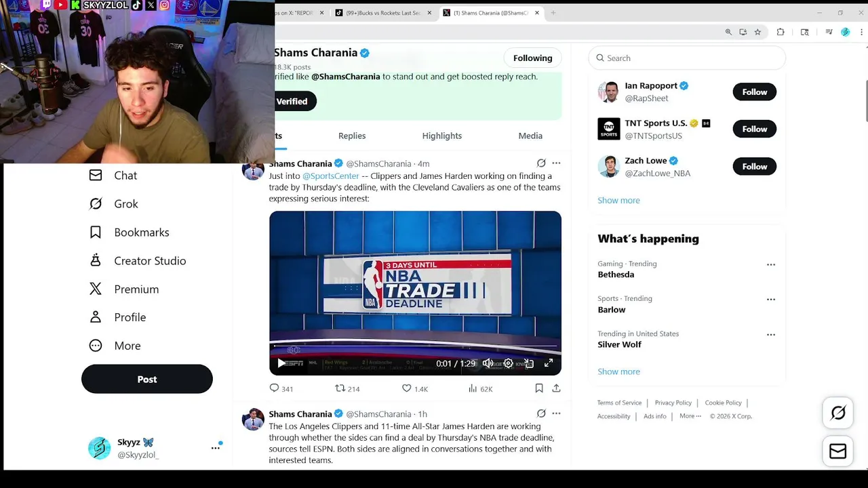868x488 pixels.
Task: Open TNT Sports U.S. avatar
Action: click(608, 129)
